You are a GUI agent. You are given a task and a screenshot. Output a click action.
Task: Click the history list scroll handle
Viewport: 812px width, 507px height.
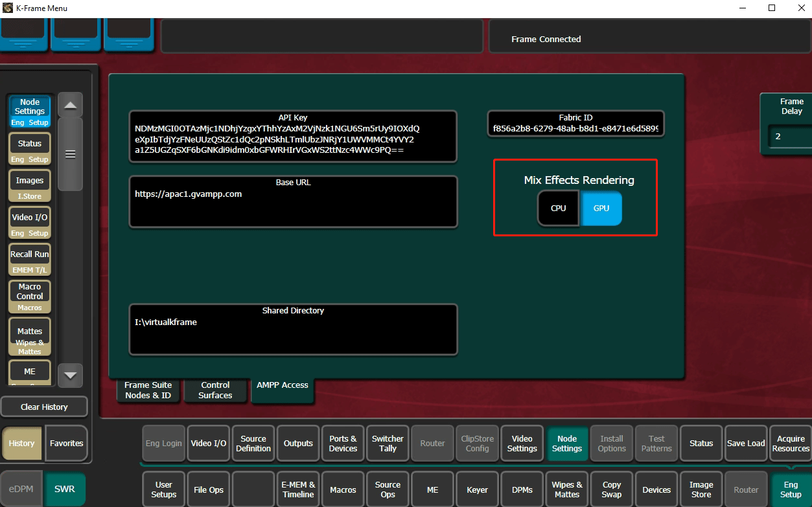70,154
